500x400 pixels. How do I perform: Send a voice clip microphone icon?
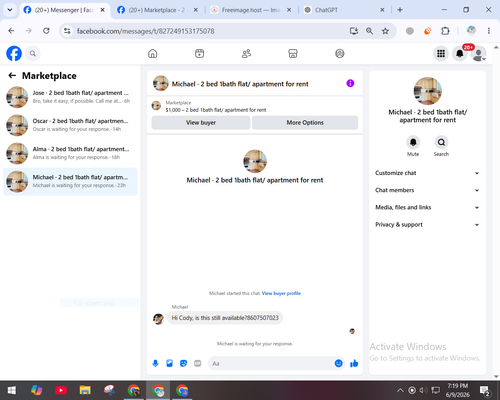click(x=155, y=363)
